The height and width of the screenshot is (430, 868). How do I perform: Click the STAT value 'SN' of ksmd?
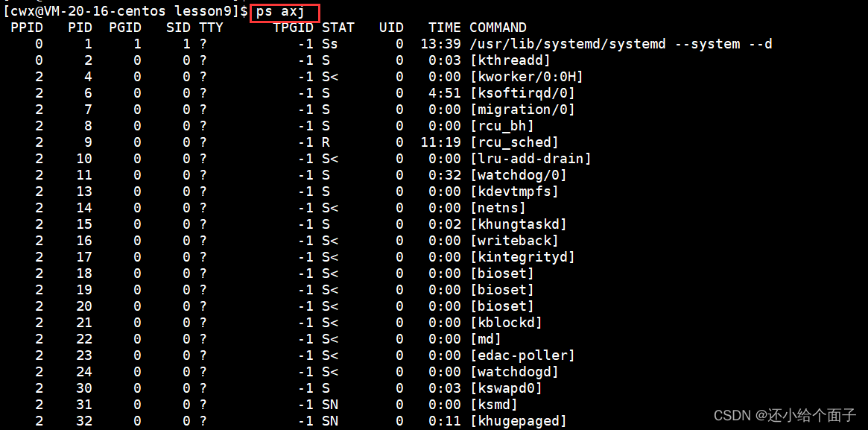point(330,405)
